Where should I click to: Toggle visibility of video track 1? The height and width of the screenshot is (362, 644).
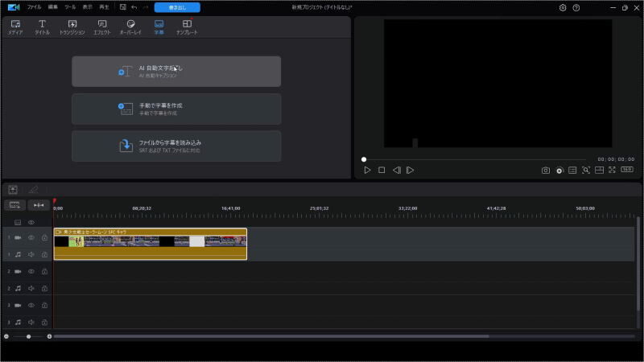(31, 237)
